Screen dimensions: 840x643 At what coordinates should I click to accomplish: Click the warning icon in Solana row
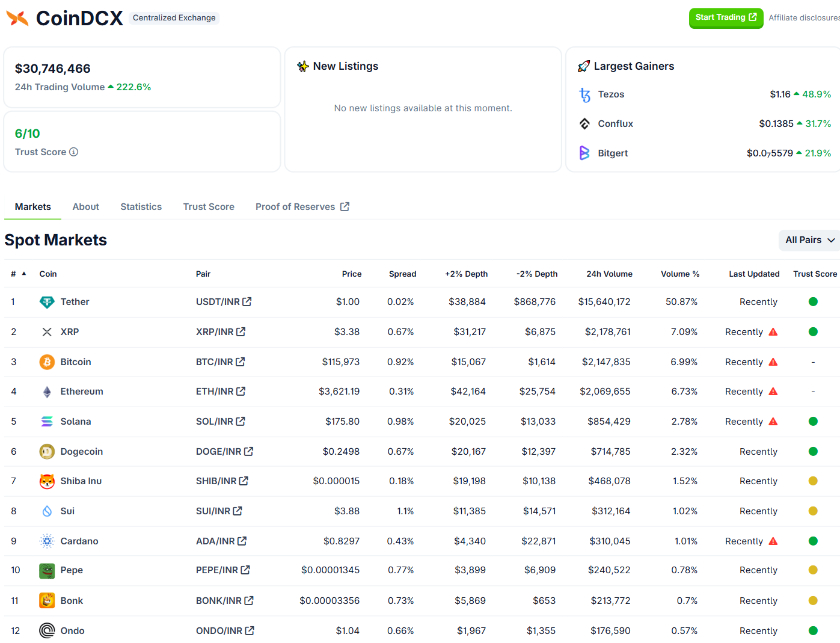coord(773,422)
